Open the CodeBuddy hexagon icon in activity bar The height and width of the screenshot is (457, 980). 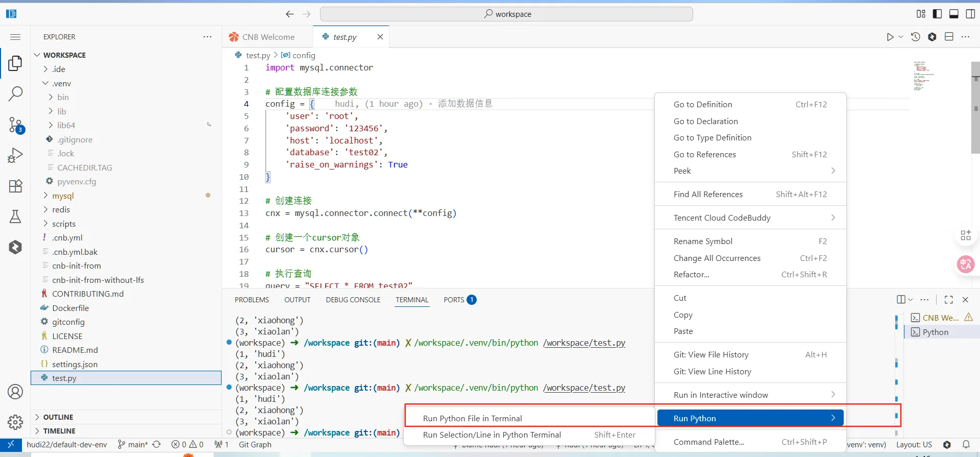pyautogui.click(x=15, y=247)
